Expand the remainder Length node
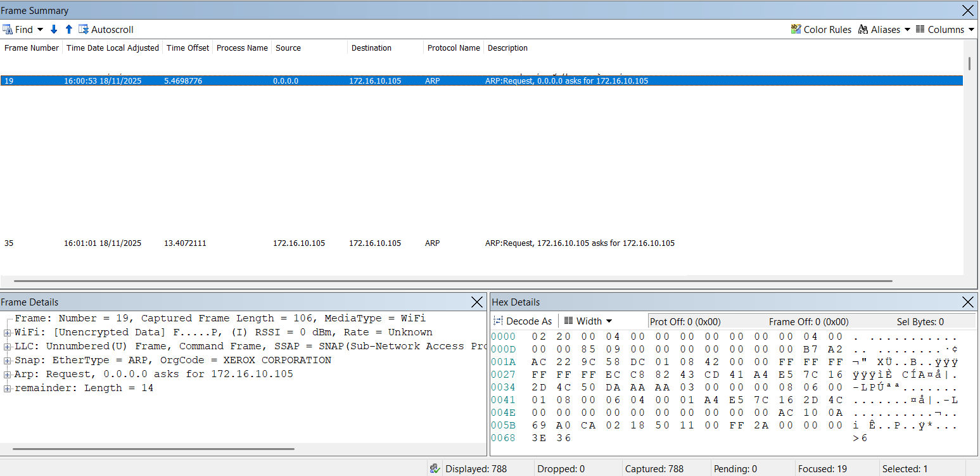Image resolution: width=980 pixels, height=476 pixels. 8,389
